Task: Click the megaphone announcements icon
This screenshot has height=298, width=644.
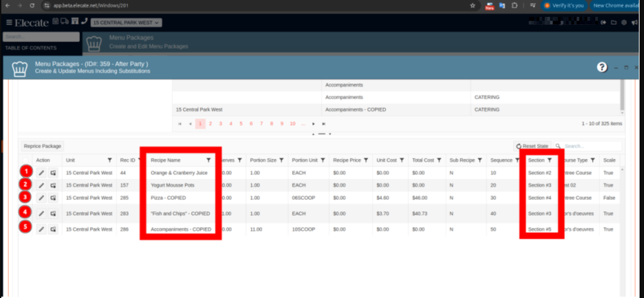Action: (635, 23)
